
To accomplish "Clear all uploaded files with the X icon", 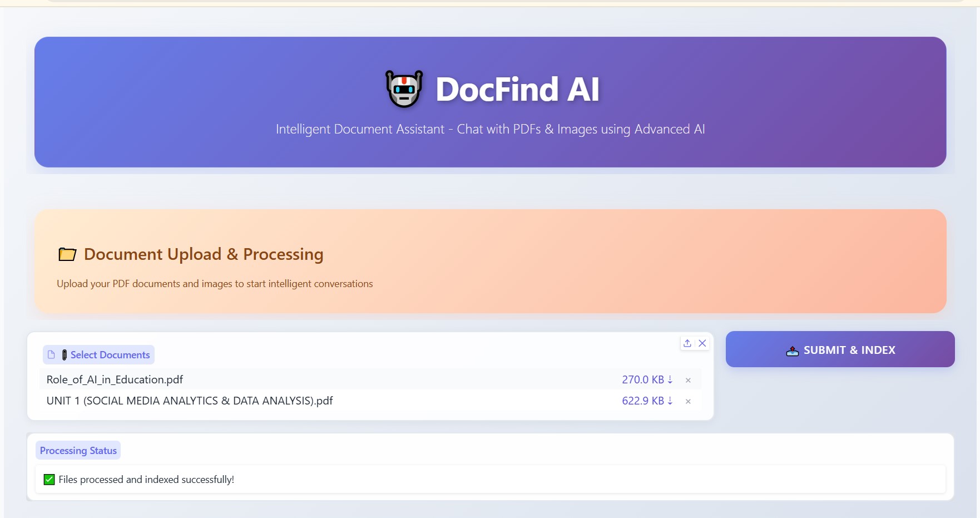I will point(702,343).
